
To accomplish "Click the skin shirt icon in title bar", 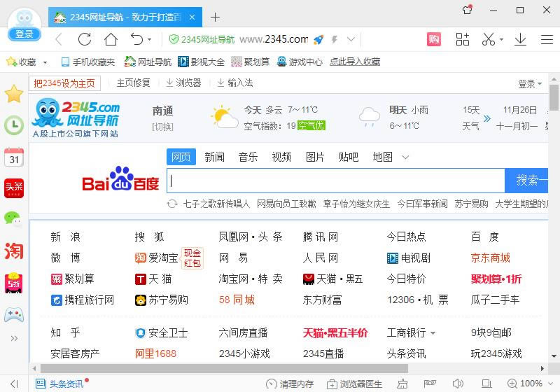I will (468, 10).
